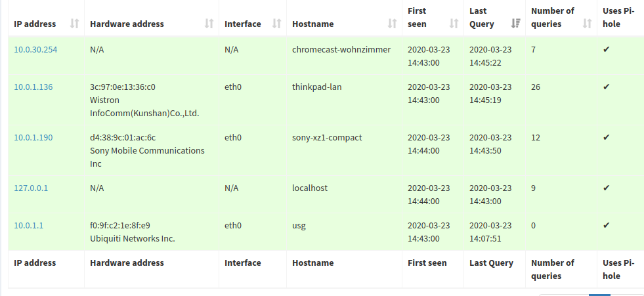Open IP address 10.0.30.254 link
Screen dimensions: 644x296
(x=35, y=49)
